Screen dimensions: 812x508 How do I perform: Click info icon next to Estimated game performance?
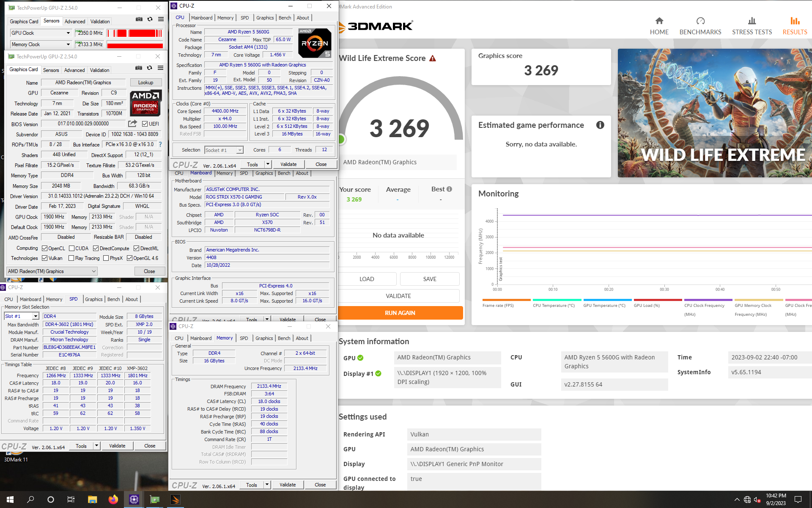pos(600,125)
